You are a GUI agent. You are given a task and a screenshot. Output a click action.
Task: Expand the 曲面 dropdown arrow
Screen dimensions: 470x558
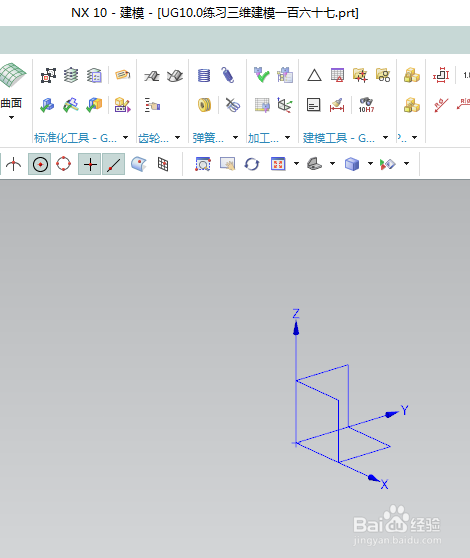pyautogui.click(x=11, y=117)
